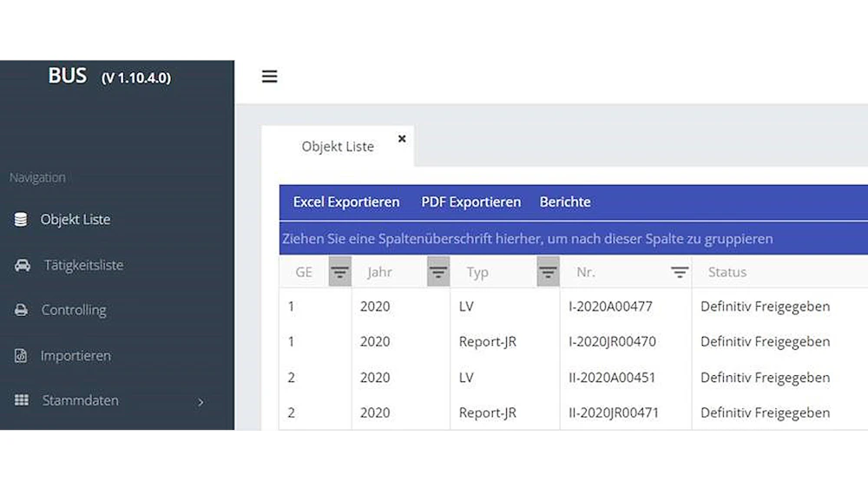Click the file icon beside Importieren
Viewport: 868px width, 489px height.
tap(22, 356)
